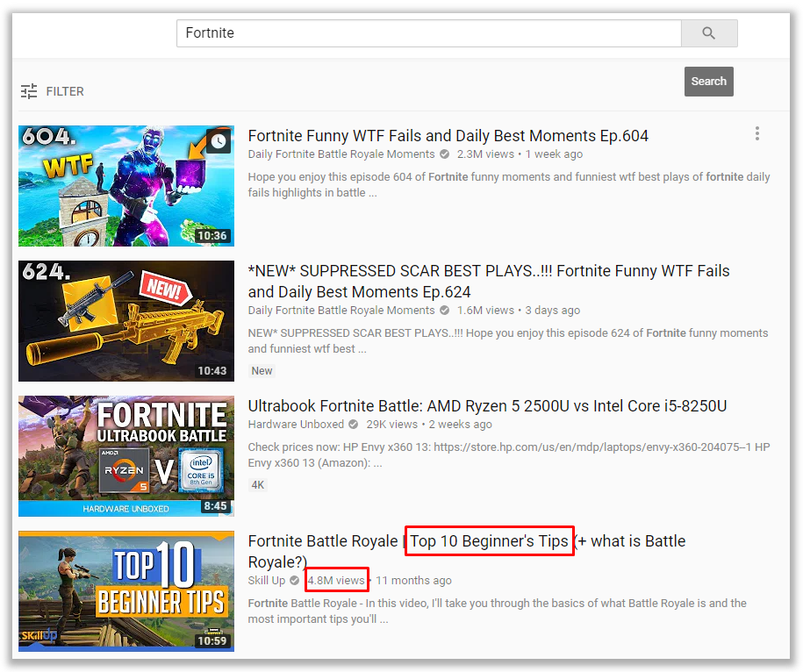Click Watch Later clock on Ep.604 thumbnail
This screenshot has width=803, height=672.
click(219, 140)
